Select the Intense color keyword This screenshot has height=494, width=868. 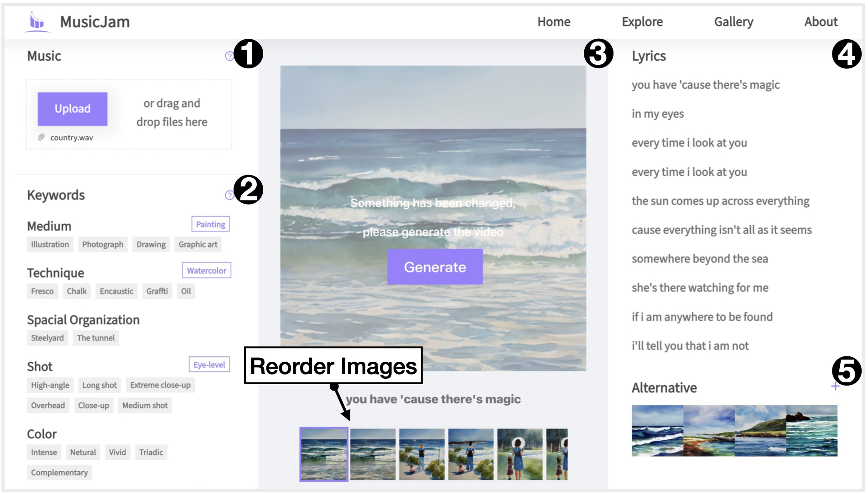click(44, 452)
